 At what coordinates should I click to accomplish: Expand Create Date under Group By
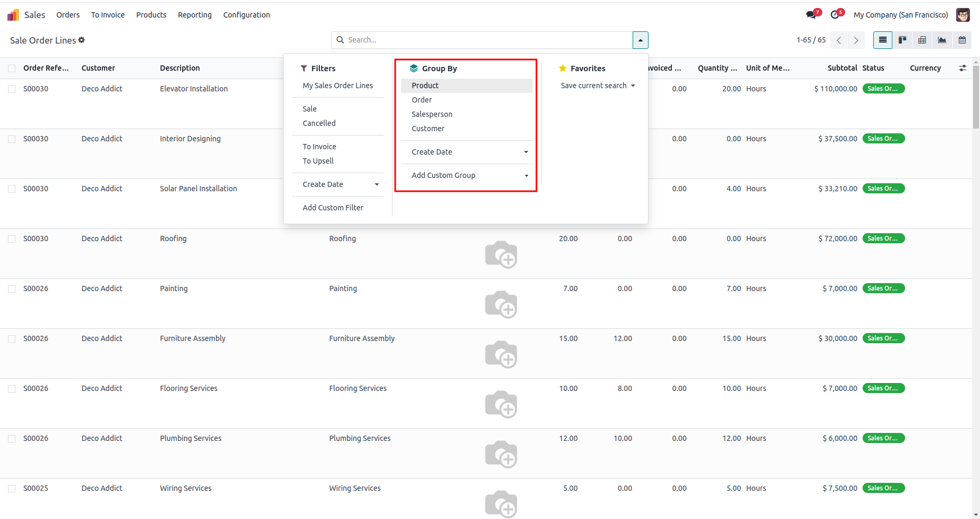[x=469, y=152]
